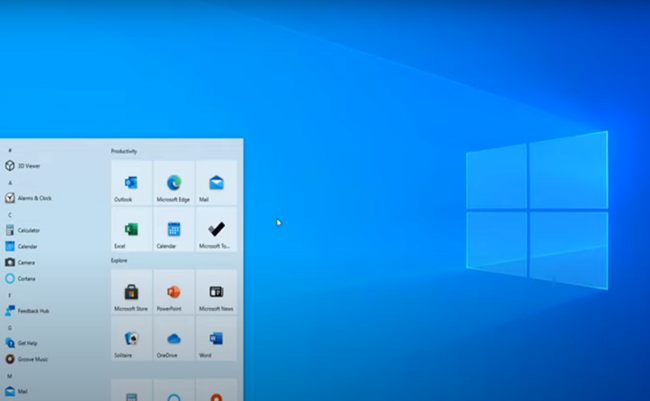This screenshot has width=650, height=401.
Task: Click the letter F header above Feedback Hub
Action: point(10,295)
